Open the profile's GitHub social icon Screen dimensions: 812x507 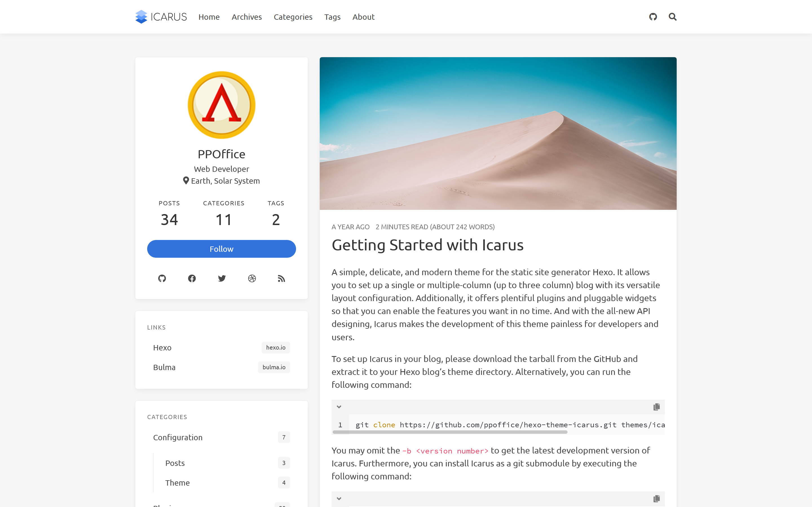pos(162,278)
